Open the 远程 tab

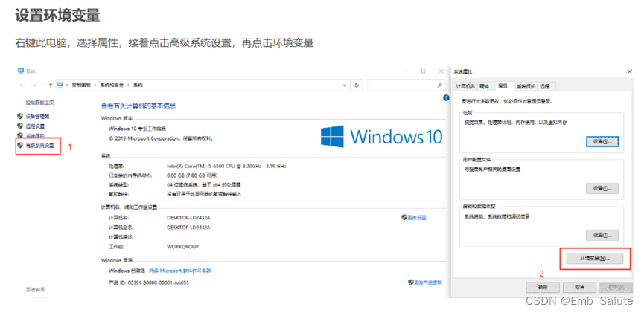546,86
